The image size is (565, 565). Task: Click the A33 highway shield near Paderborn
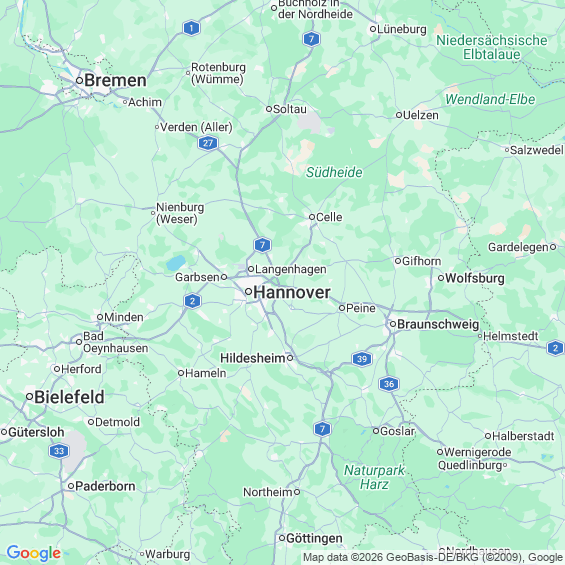[59, 451]
